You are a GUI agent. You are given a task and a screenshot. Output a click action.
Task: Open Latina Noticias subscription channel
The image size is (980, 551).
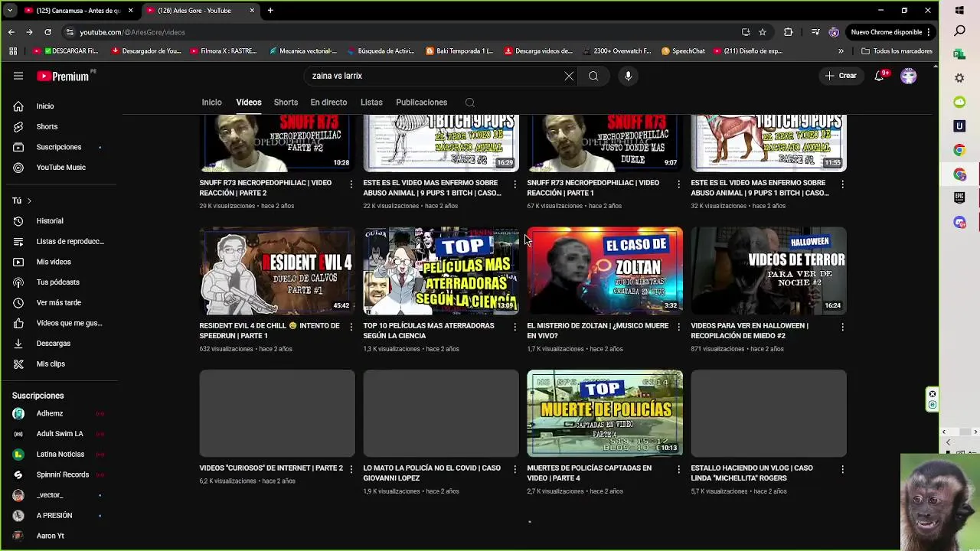[x=60, y=455]
